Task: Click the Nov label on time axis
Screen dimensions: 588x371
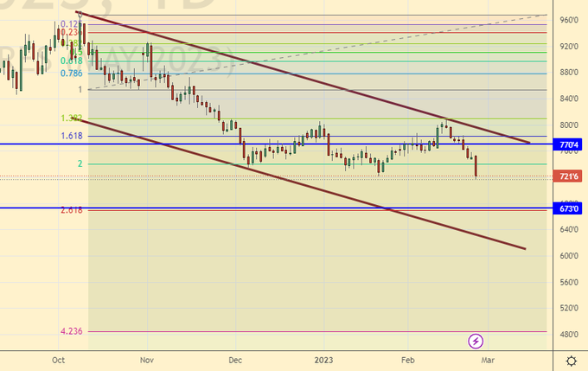Action: click(146, 359)
